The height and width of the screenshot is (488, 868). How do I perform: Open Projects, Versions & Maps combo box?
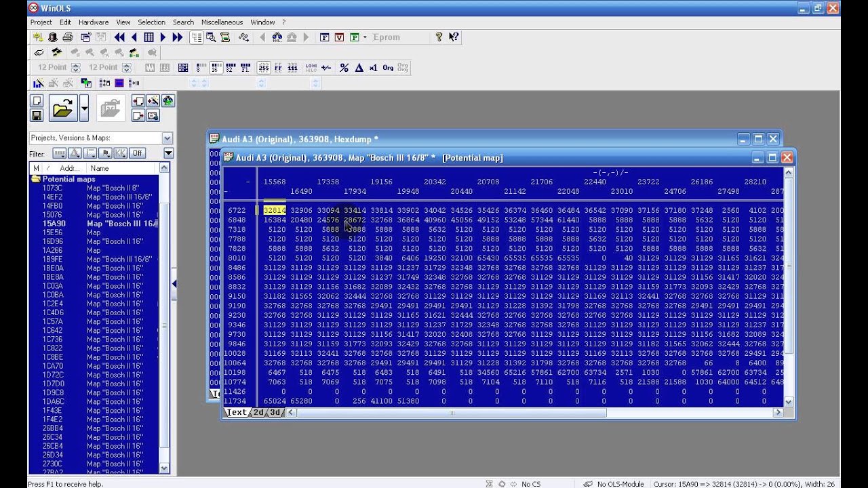tap(101, 138)
